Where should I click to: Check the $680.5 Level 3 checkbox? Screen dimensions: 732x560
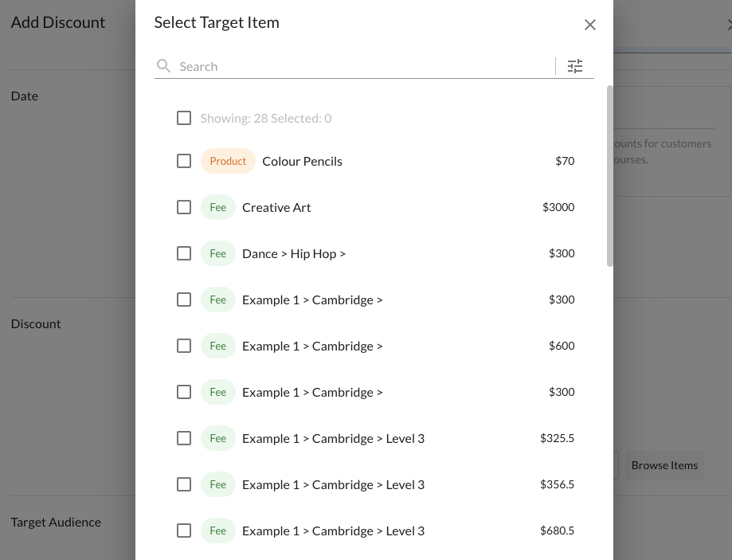(184, 531)
